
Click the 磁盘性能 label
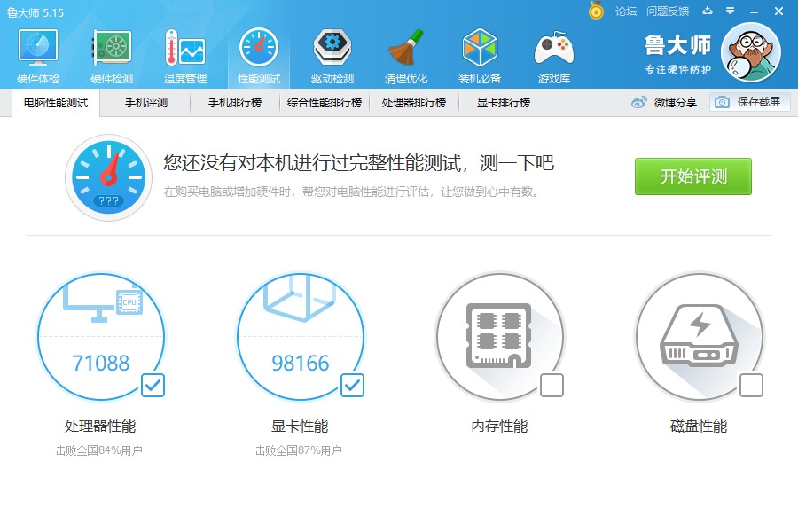point(699,426)
